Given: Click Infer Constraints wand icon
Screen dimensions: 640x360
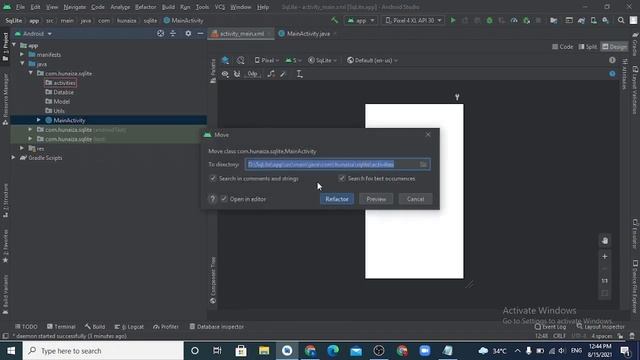Looking at the screenshot, I should [284, 74].
